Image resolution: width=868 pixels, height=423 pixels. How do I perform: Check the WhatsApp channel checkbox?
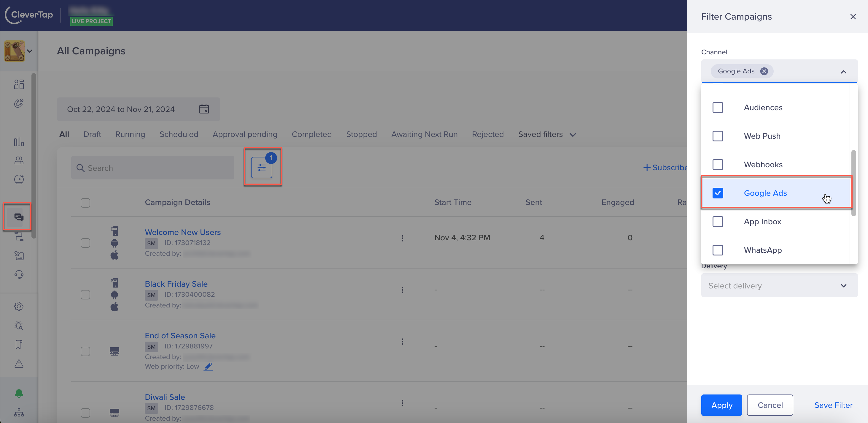[718, 250]
